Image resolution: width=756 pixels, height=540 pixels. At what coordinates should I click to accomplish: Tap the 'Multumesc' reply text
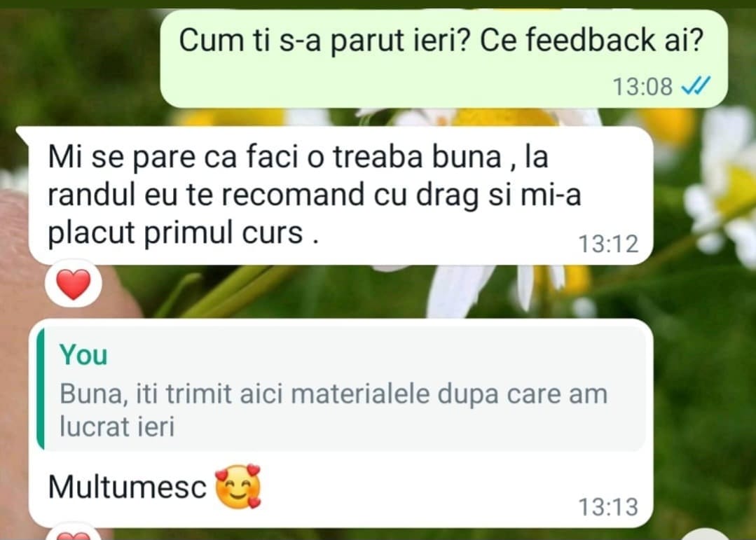[x=128, y=487]
